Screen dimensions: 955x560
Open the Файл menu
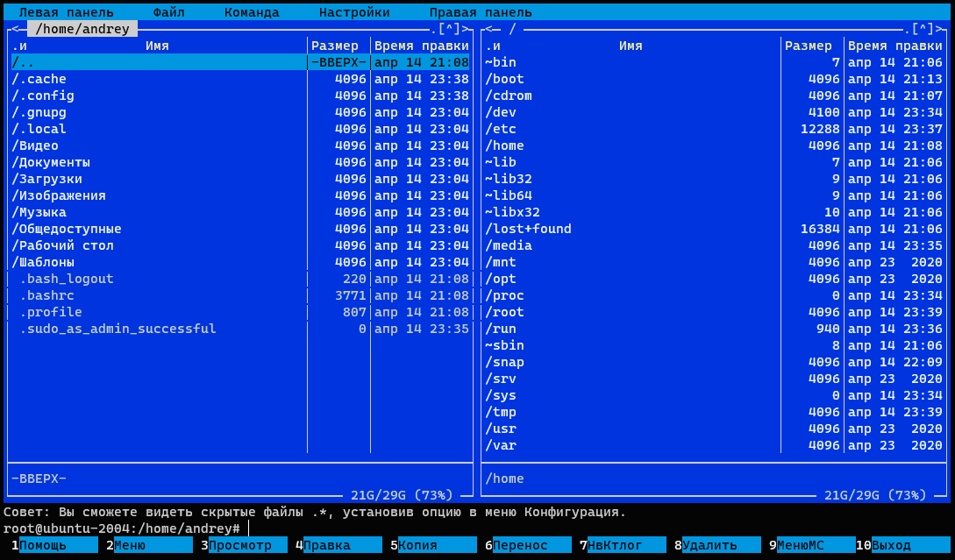[x=168, y=12]
